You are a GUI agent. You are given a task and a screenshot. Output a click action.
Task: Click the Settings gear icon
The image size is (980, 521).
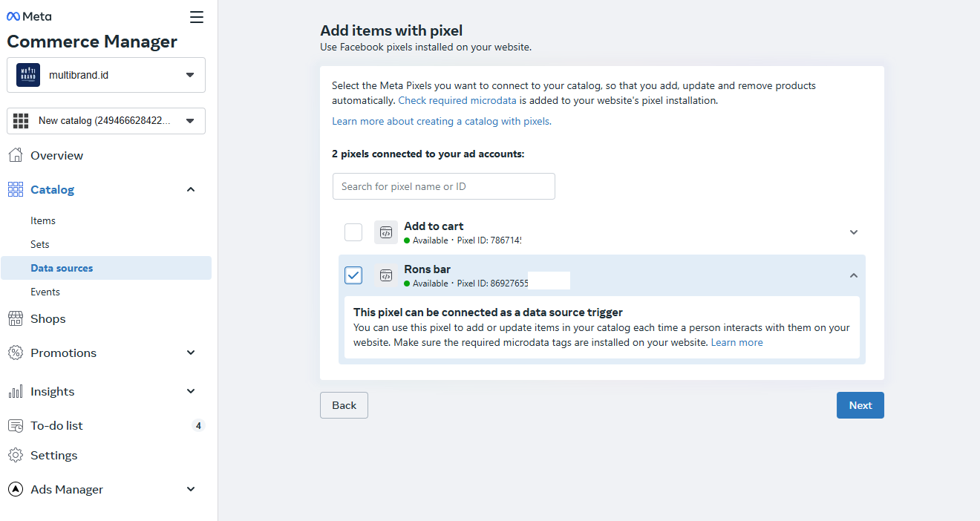tap(15, 456)
